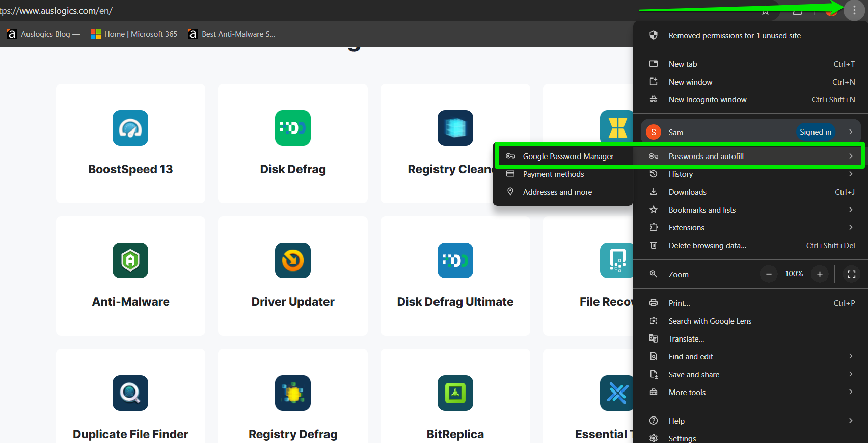868x443 pixels.
Task: Expand the Save and share chevron
Action: (851, 374)
